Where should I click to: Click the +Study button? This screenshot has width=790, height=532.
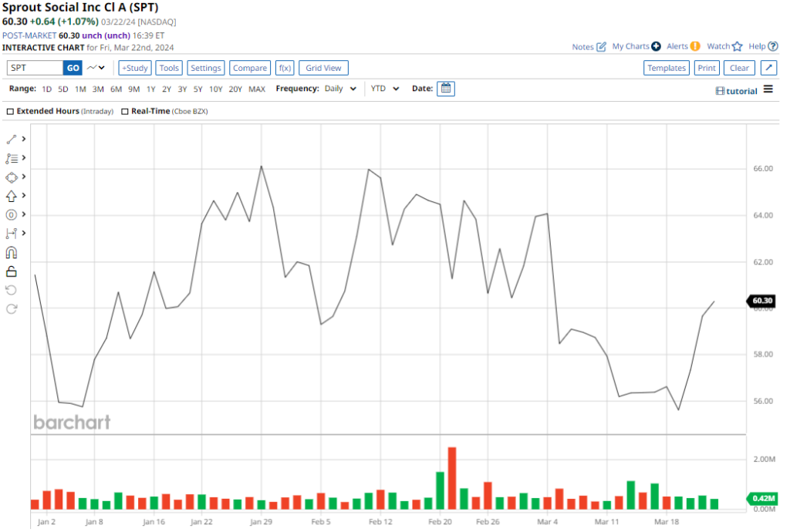click(135, 68)
